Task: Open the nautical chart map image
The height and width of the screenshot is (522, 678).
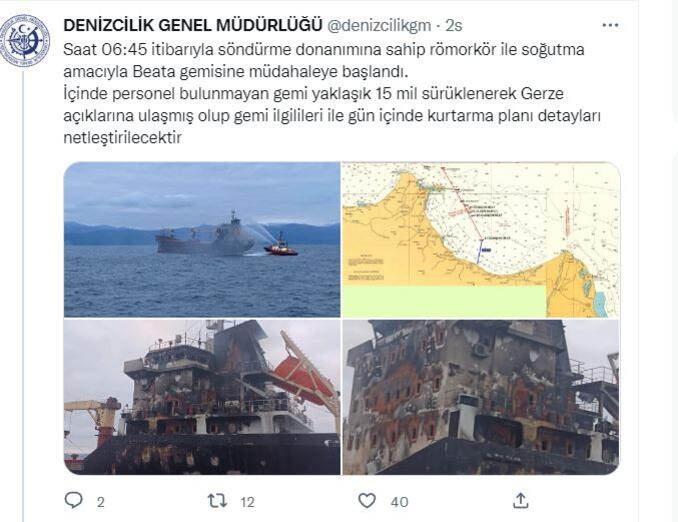Action: 481,240
